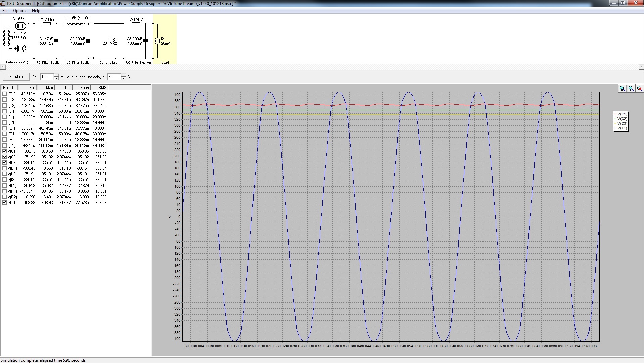This screenshot has width=644, height=363.
Task: Open the Options menu
Action: (20, 11)
